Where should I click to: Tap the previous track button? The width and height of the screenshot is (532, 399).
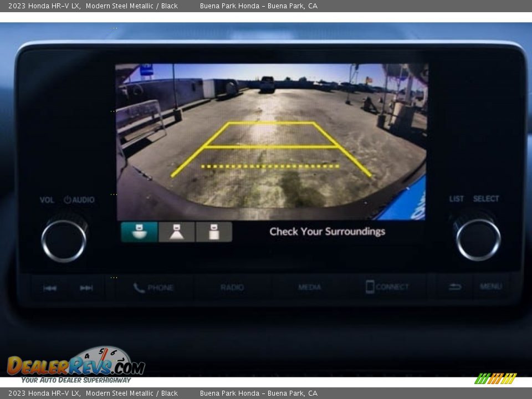(x=50, y=288)
